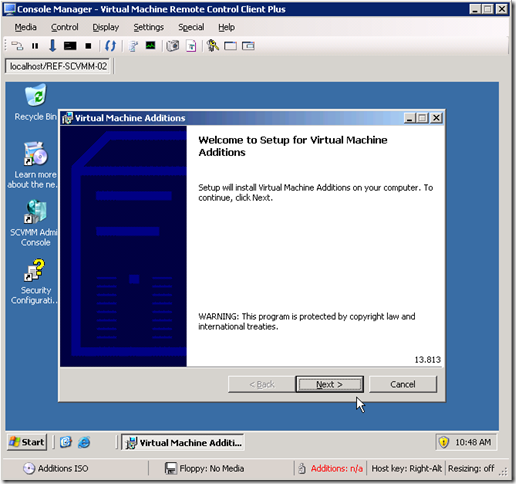Screen dimensions: 516x484
Task: Click the 'Welcome to Setup' heading
Action: click(293, 146)
